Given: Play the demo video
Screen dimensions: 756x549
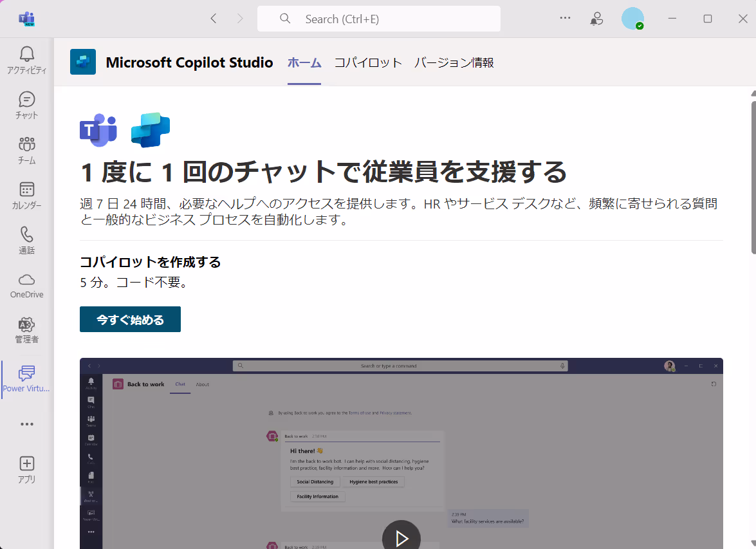Looking at the screenshot, I should point(401,538).
